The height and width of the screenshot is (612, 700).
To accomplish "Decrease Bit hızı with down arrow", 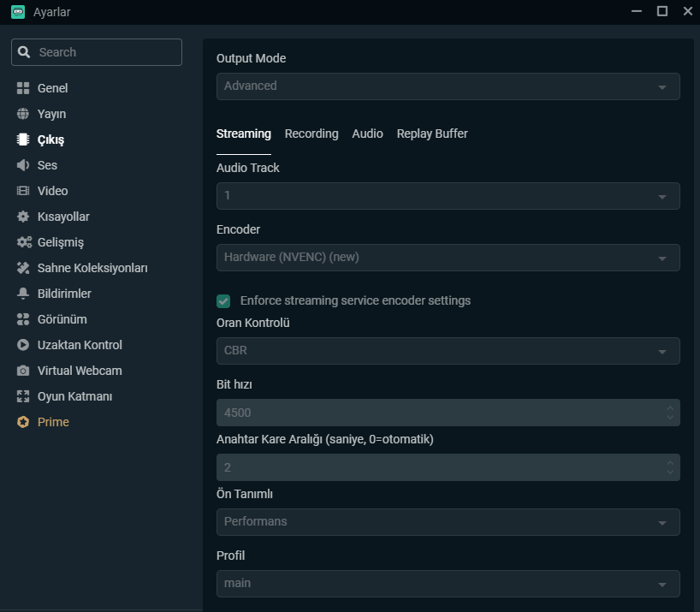I will coord(670,418).
